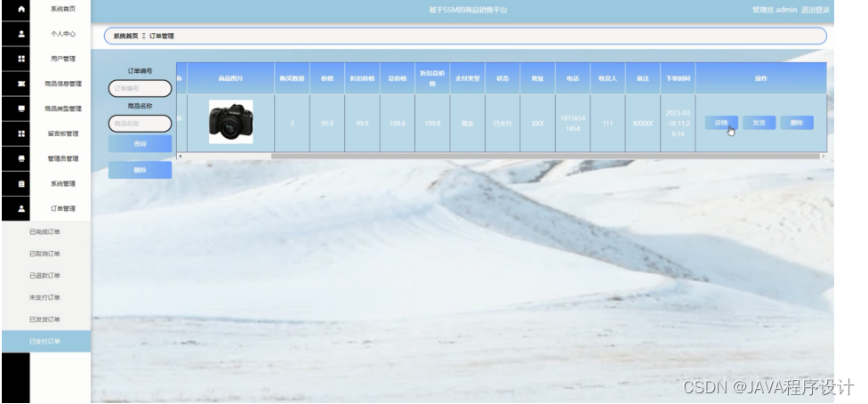The width and height of the screenshot is (868, 404).
Task: Click the camera product thumbnail
Action: [231, 122]
